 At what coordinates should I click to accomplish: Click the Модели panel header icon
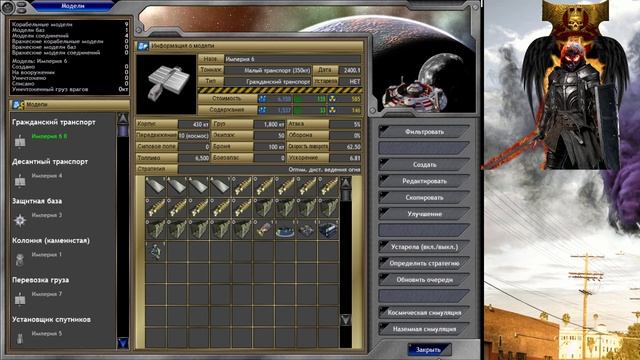coord(18,105)
